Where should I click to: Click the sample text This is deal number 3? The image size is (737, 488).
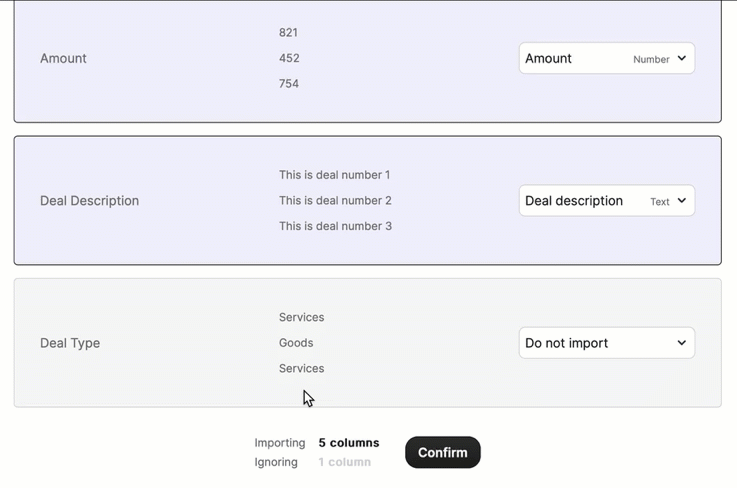334,226
